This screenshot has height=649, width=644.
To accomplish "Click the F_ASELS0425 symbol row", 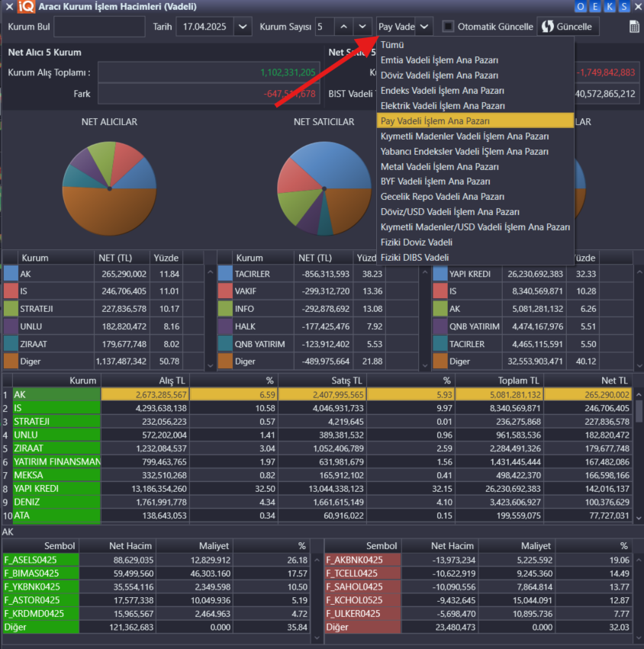I will pos(156,560).
